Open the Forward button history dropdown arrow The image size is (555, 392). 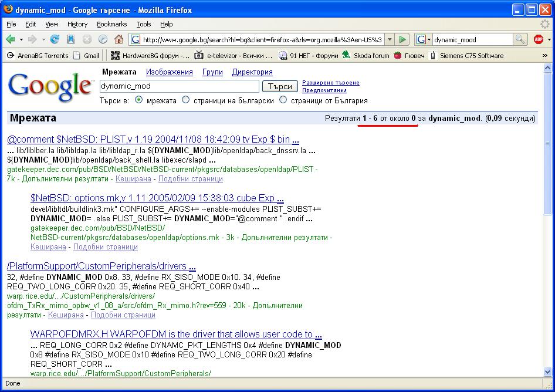point(43,40)
